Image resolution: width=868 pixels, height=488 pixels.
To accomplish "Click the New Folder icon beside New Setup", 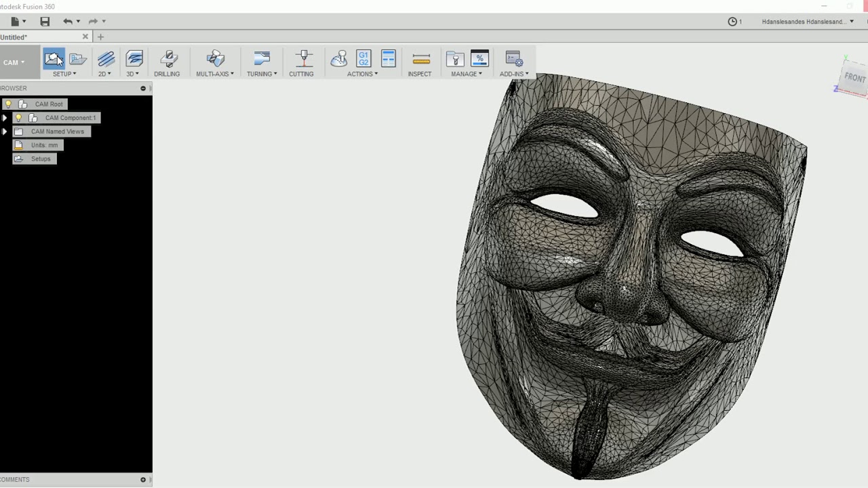I will [78, 59].
